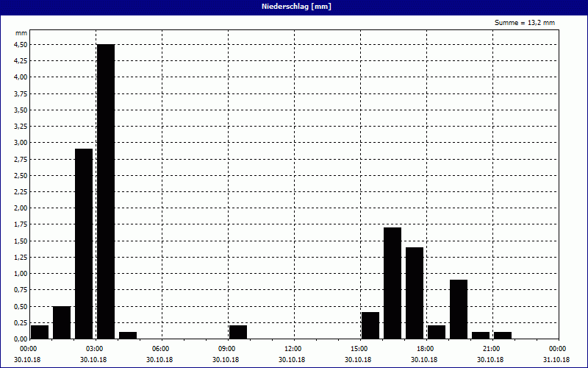Image resolution: width=588 pixels, height=368 pixels.
Task: Click the 31.10.18 date label
Action: (x=556, y=360)
